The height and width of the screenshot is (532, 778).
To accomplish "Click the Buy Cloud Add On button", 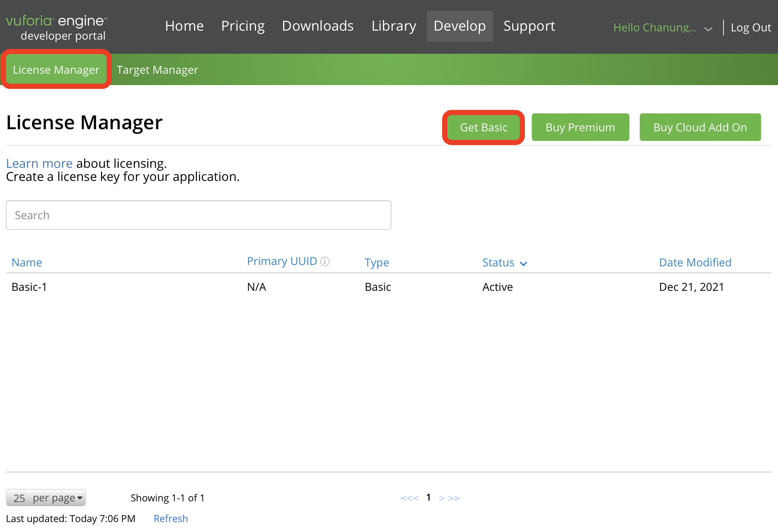I will point(700,127).
